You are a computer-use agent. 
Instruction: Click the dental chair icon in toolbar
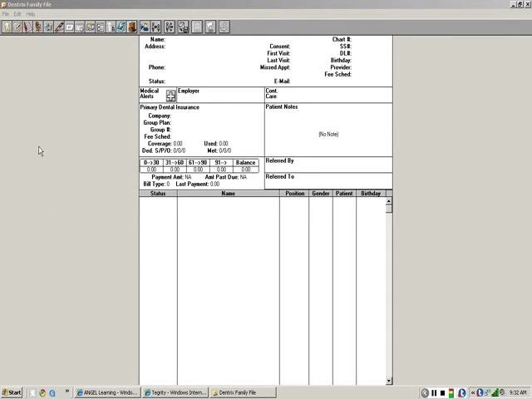coord(38,27)
